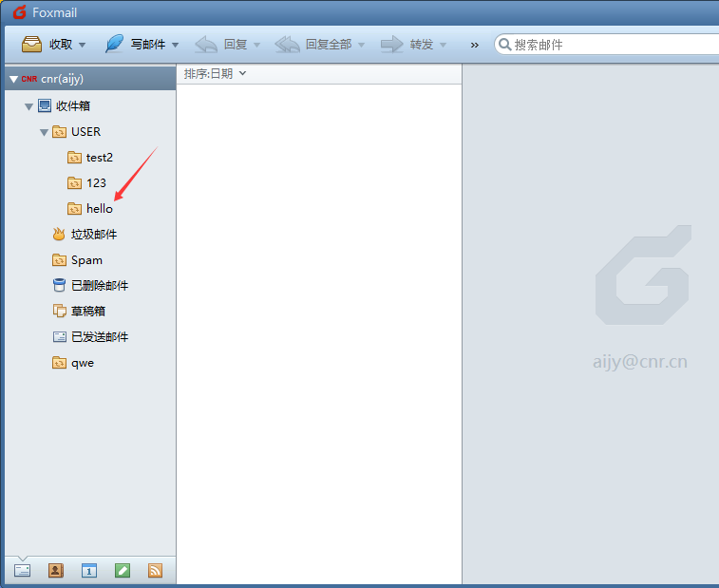This screenshot has width=719, height=588.
Task: Click the 垃圾邮件 flame icon
Action: (x=59, y=234)
